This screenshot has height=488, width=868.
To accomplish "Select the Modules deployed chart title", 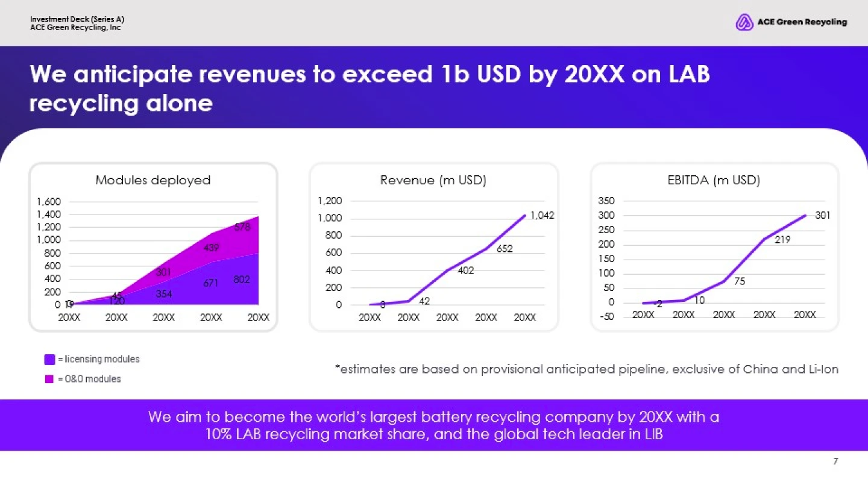I will point(153,180).
